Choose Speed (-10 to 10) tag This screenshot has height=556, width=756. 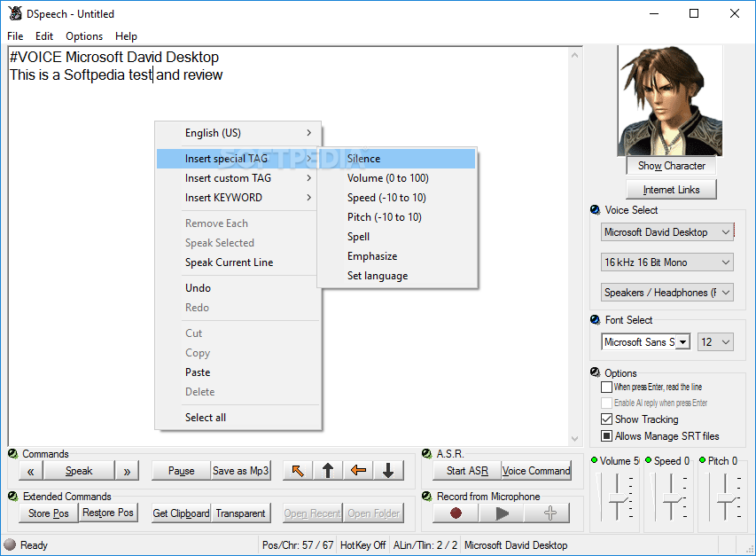[x=397, y=197]
